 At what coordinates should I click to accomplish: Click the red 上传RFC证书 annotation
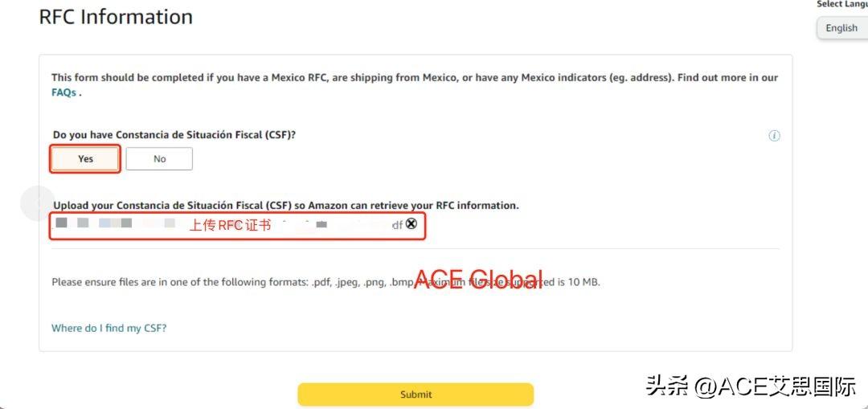pyautogui.click(x=231, y=225)
